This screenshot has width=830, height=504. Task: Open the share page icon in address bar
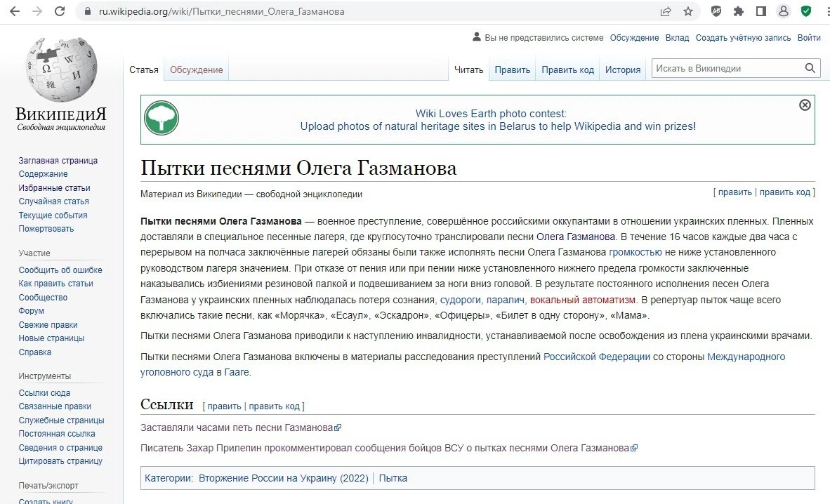666,11
